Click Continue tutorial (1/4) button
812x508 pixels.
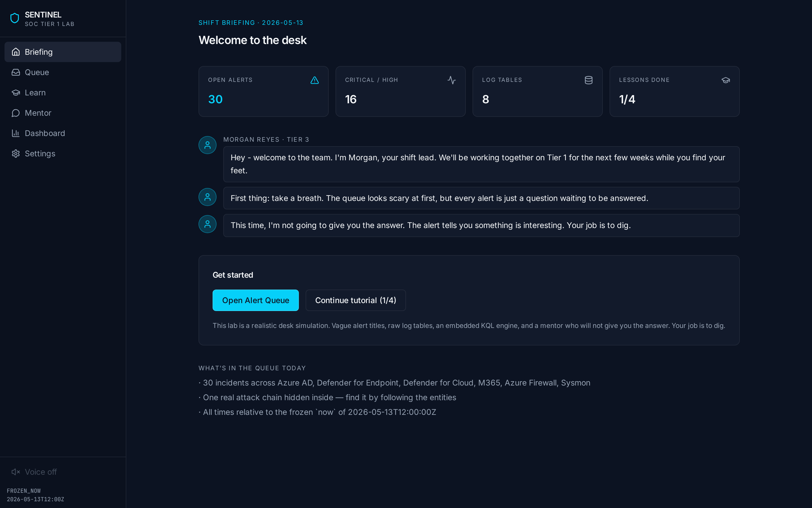coord(355,300)
